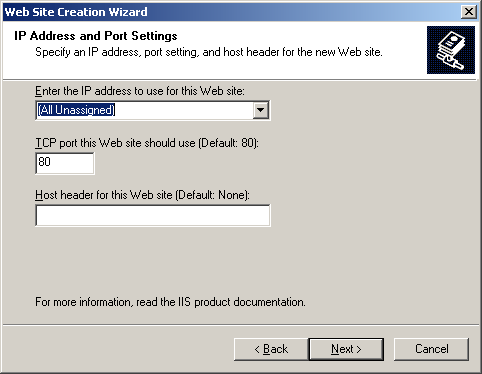Click the '(Default: None)' portion of label
The width and height of the screenshot is (482, 374).
tap(212, 195)
